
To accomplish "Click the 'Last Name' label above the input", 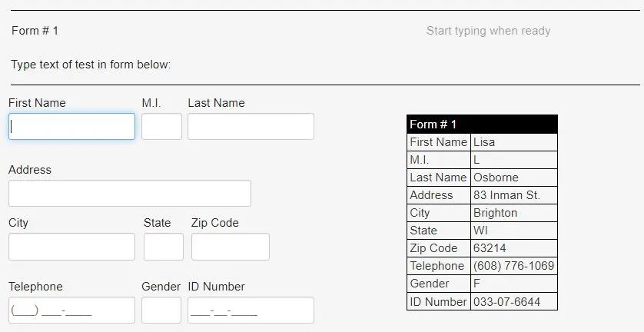I will pyautogui.click(x=217, y=103).
